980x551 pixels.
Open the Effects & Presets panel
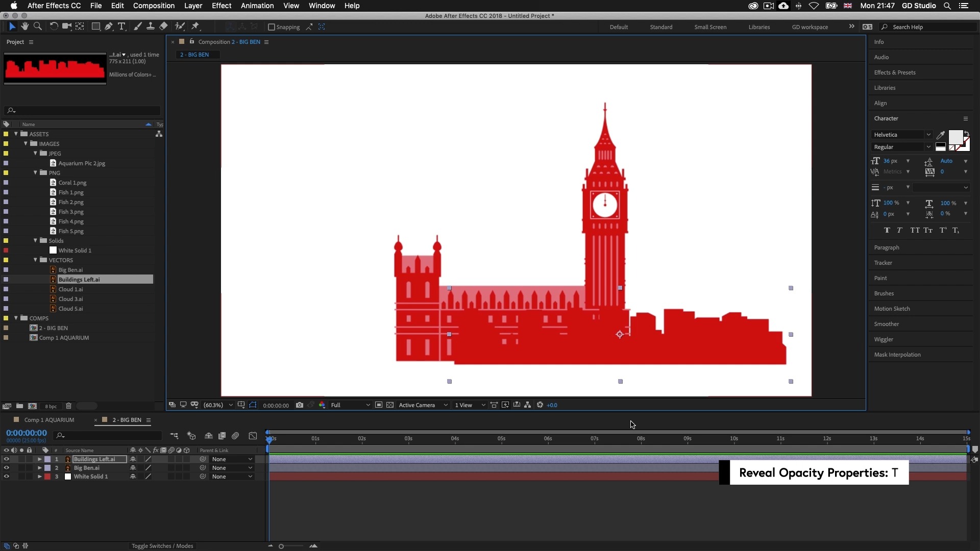[x=895, y=72]
